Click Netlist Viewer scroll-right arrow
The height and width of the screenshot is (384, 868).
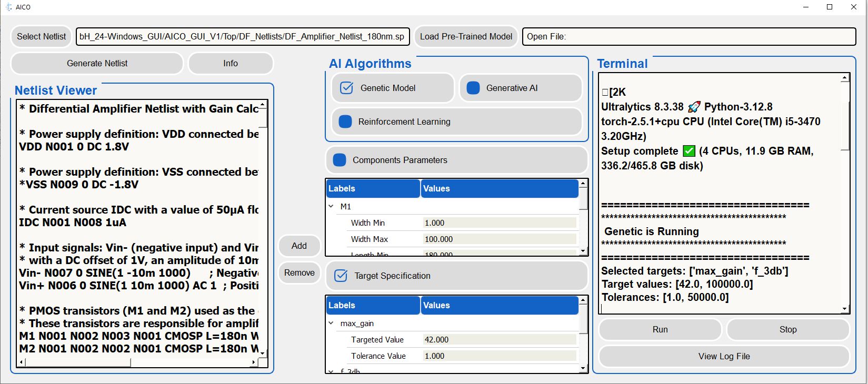(253, 362)
